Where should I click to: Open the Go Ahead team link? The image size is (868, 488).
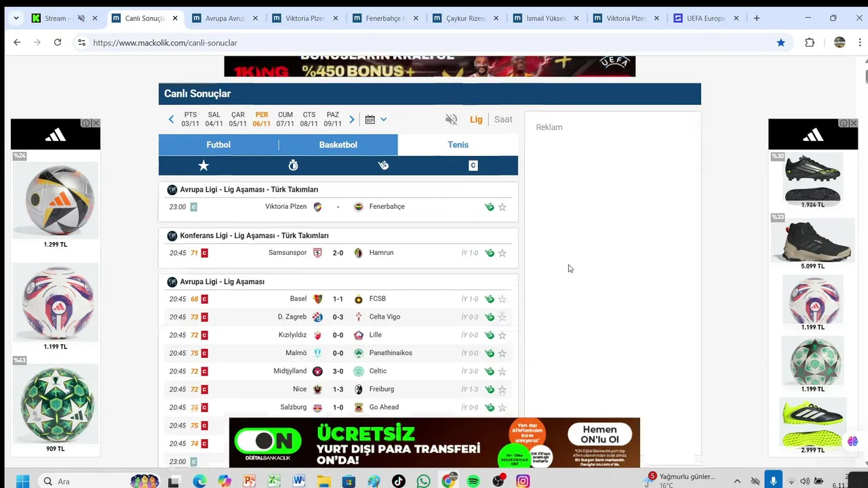tap(384, 407)
